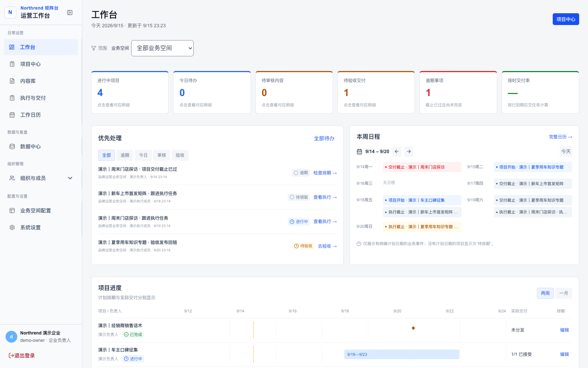588x368 pixels.
Task: Open the 全部业务空间 dropdown
Action: tap(162, 48)
